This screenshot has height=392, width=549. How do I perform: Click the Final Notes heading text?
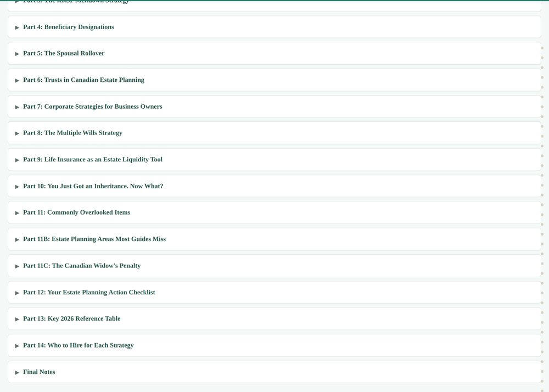click(x=39, y=372)
